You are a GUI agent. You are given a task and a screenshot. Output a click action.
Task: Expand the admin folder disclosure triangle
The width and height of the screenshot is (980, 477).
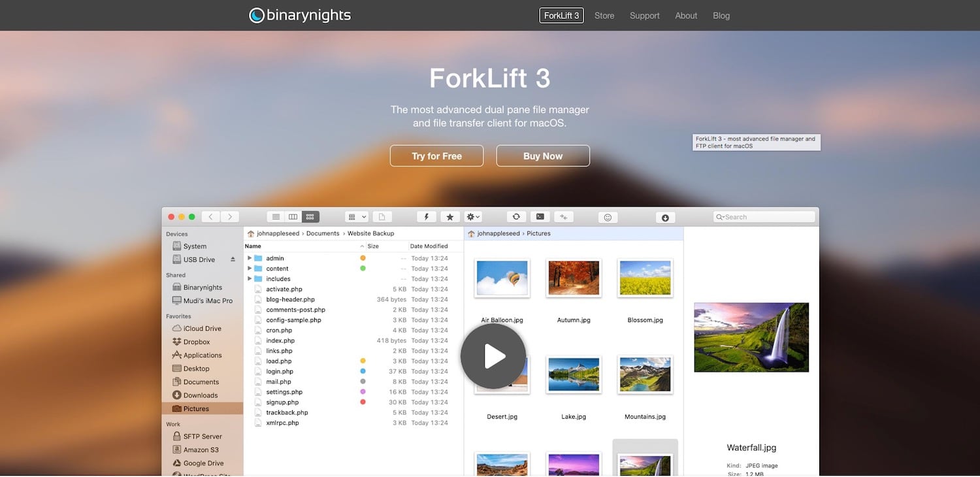[250, 258]
